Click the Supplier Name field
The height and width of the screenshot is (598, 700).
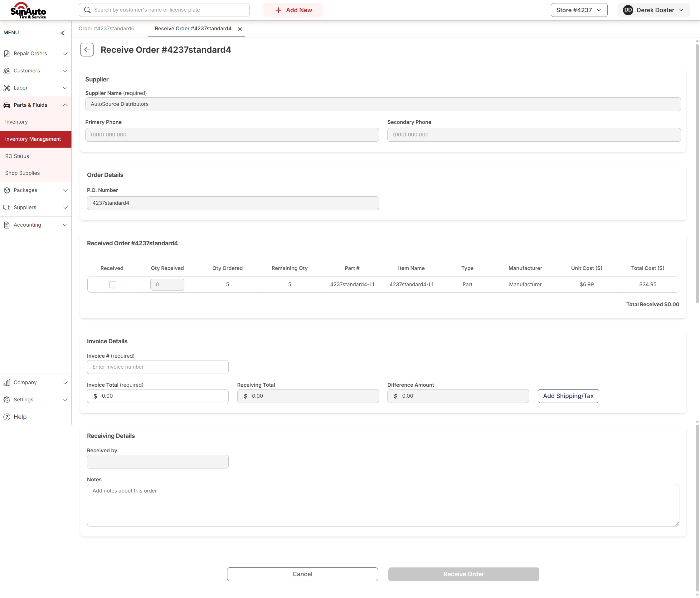pyautogui.click(x=383, y=104)
